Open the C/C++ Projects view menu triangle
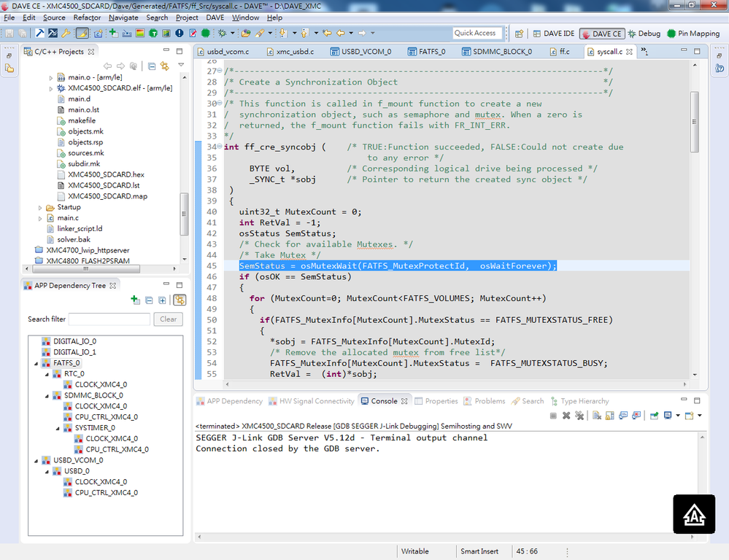Screen dimensions: 729x560 (181, 65)
